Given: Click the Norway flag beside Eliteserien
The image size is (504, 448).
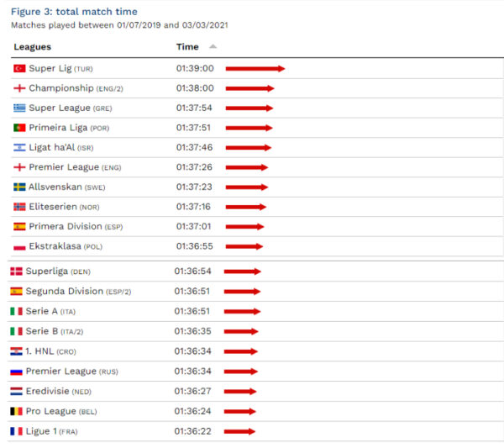Looking at the screenshot, I should [x=19, y=207].
